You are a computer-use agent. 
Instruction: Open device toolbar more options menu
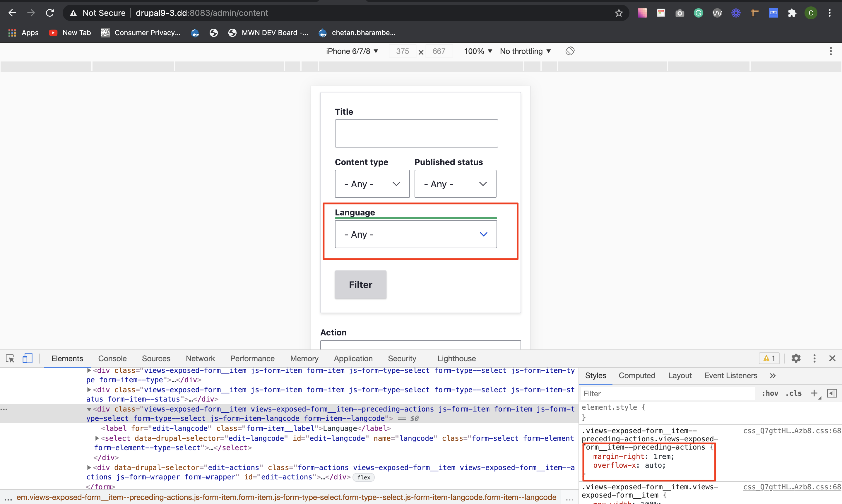pos(831,51)
